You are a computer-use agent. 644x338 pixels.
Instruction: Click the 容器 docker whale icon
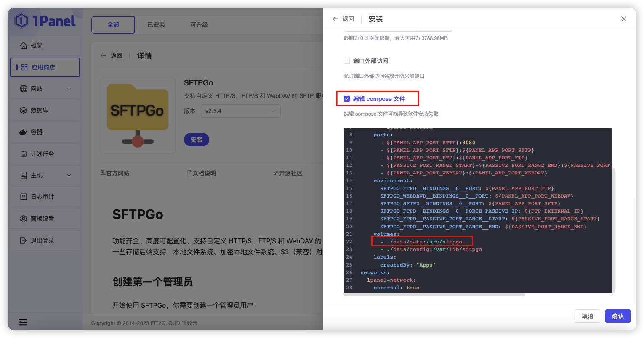coord(24,132)
